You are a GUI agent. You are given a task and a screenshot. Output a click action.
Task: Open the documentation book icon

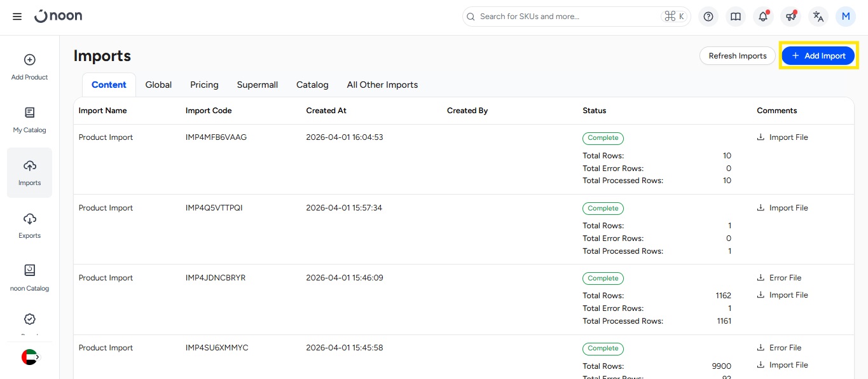tap(736, 17)
